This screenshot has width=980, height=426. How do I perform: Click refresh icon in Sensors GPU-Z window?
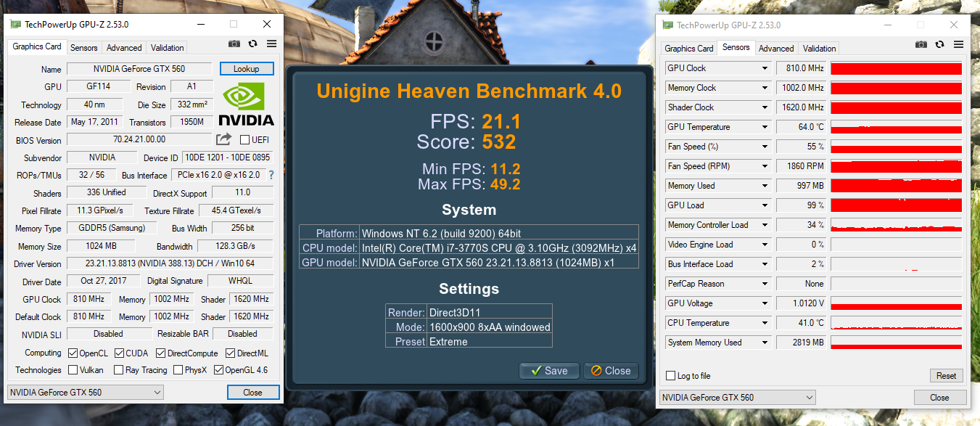(x=940, y=44)
